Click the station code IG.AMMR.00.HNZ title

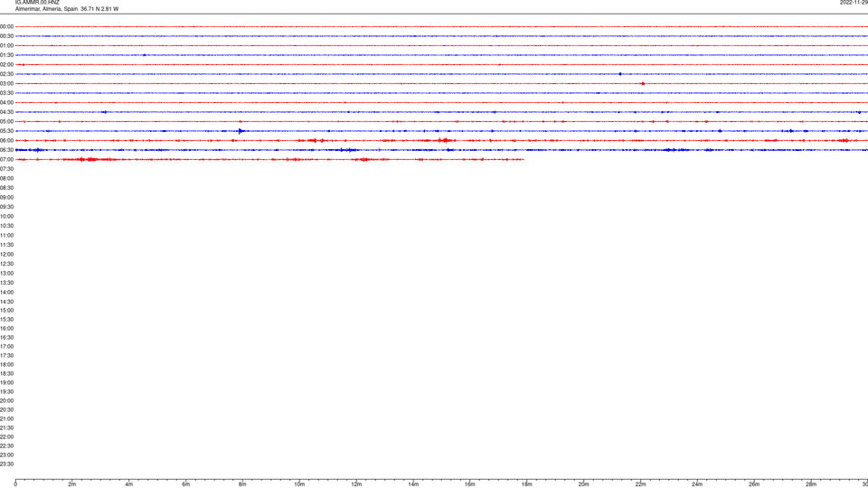point(37,3)
